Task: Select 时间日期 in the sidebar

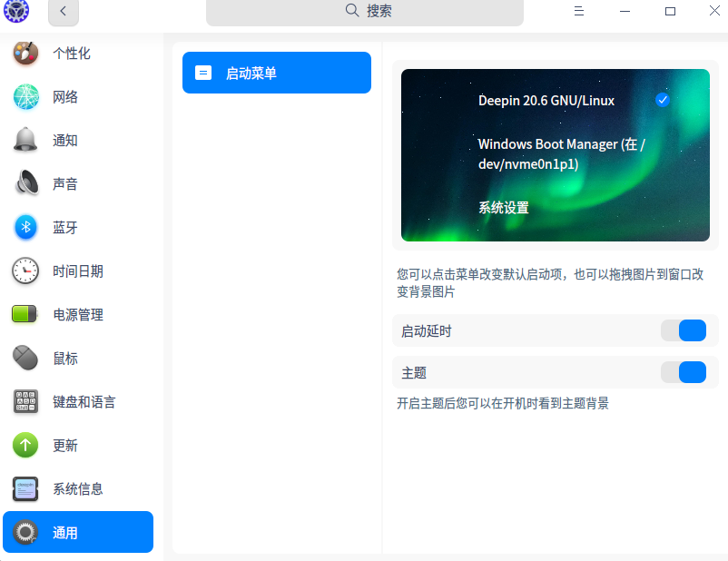Action: point(78,271)
